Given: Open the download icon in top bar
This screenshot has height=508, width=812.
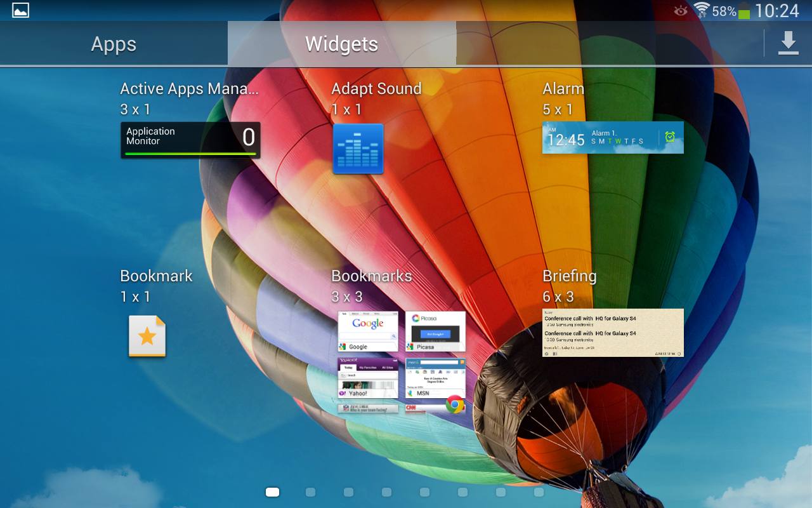Looking at the screenshot, I should point(788,43).
